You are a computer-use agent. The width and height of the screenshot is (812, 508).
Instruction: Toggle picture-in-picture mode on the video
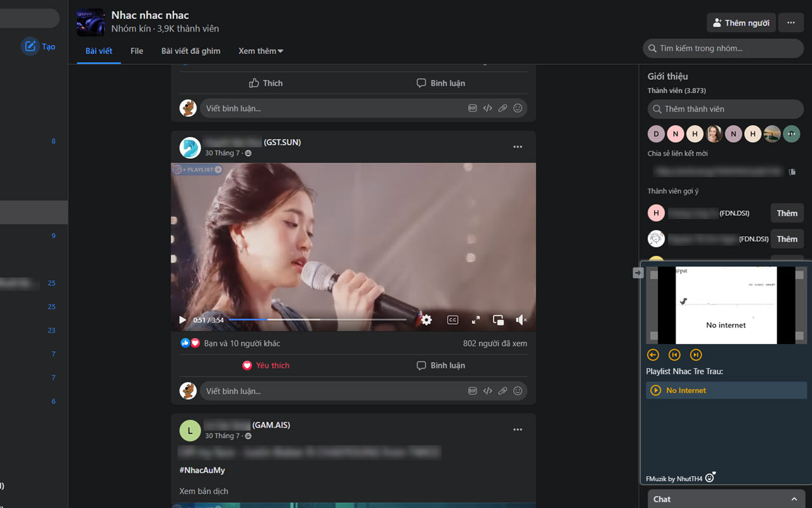[498, 320]
